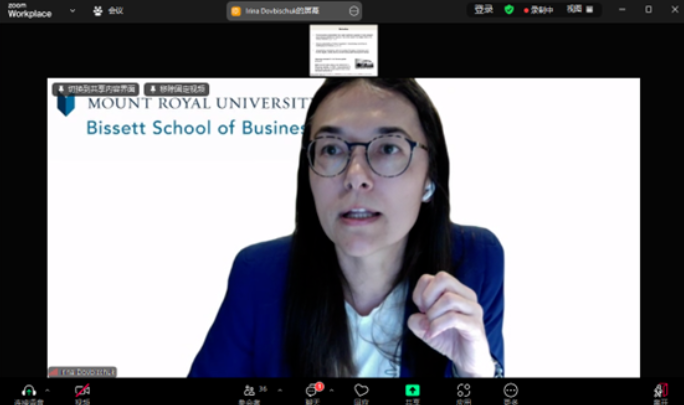Click the switch to shared content button
This screenshot has width=684, height=405.
point(97,89)
